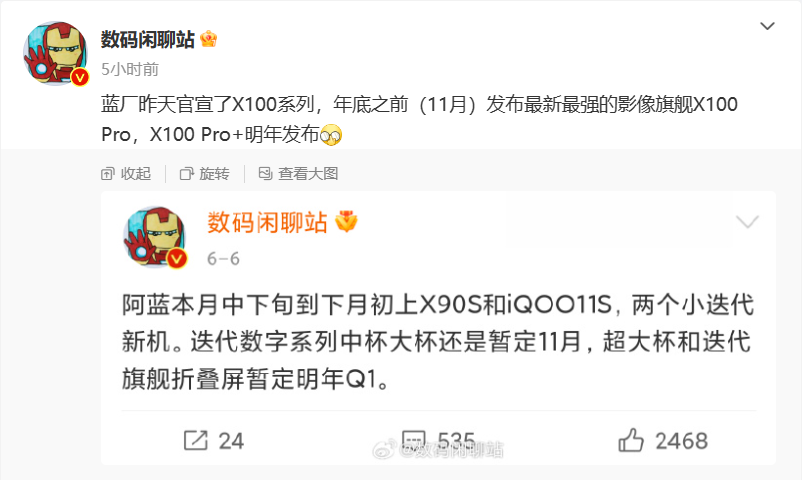Rotate the image with 旋转

(x=205, y=174)
